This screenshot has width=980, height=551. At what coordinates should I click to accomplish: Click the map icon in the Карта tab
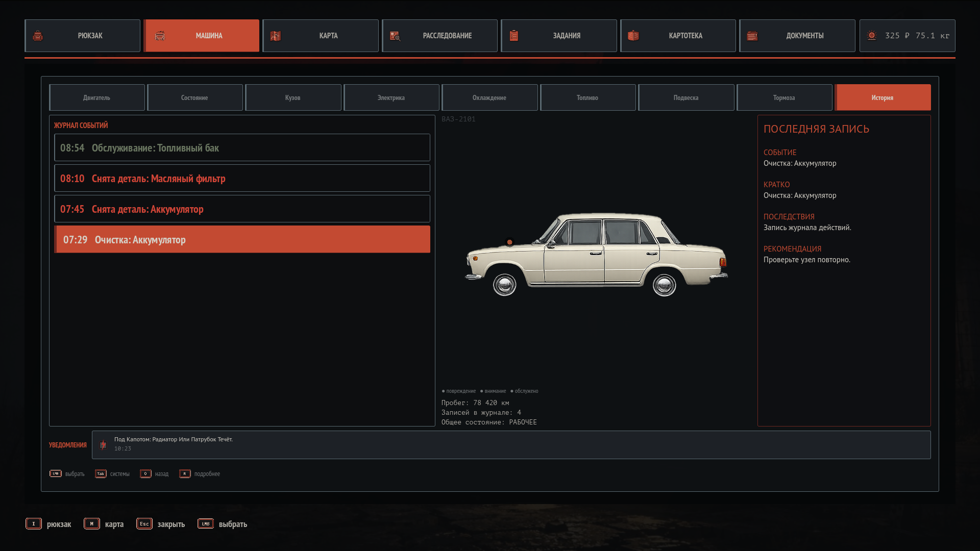pyautogui.click(x=276, y=36)
